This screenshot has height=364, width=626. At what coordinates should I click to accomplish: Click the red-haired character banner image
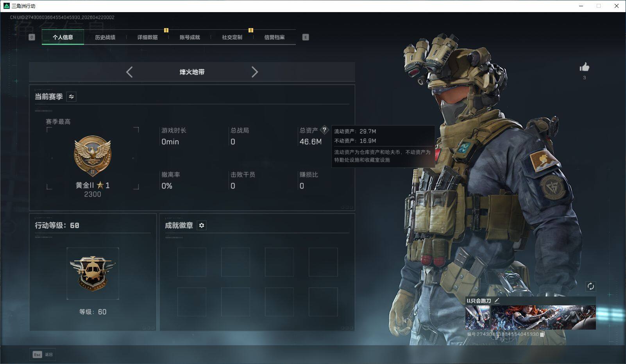pos(544,318)
